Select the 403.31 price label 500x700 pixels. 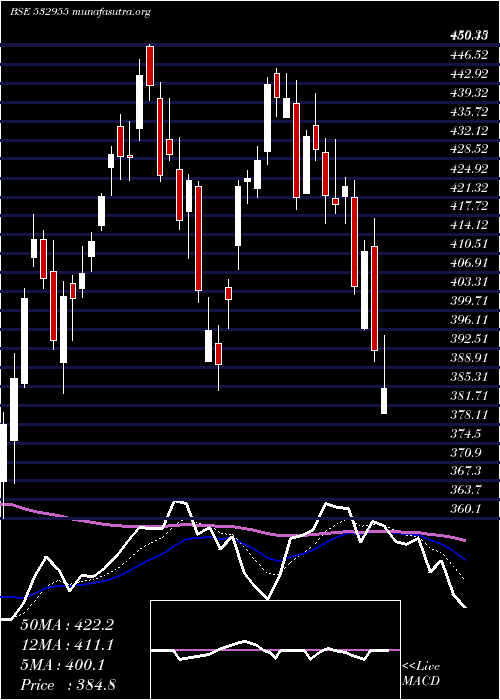pyautogui.click(x=469, y=282)
